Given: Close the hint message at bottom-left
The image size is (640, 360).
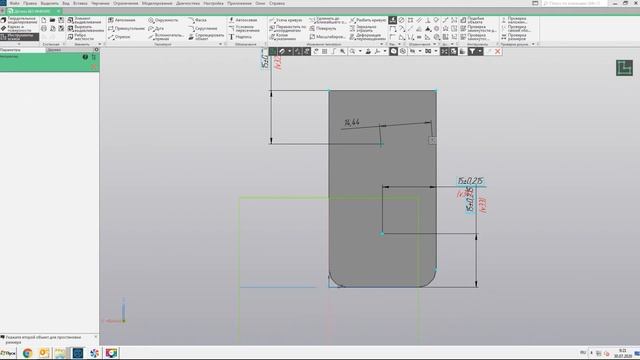Looking at the screenshot, I should (96, 337).
